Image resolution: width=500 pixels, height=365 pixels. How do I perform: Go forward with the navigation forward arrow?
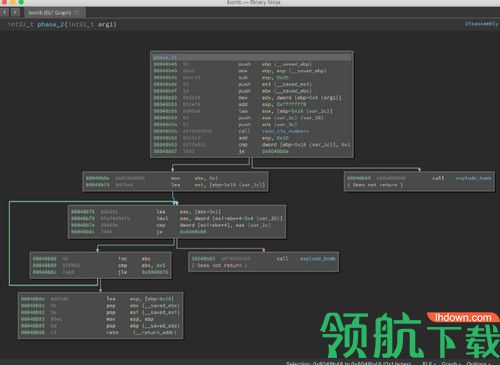click(15, 13)
